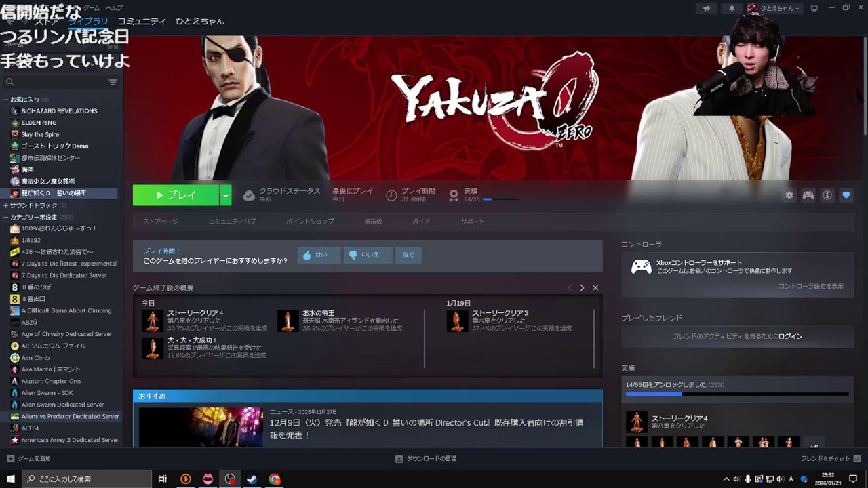Image resolution: width=868 pixels, height=488 pixels.
Task: Click the 後で button
Action: click(408, 256)
